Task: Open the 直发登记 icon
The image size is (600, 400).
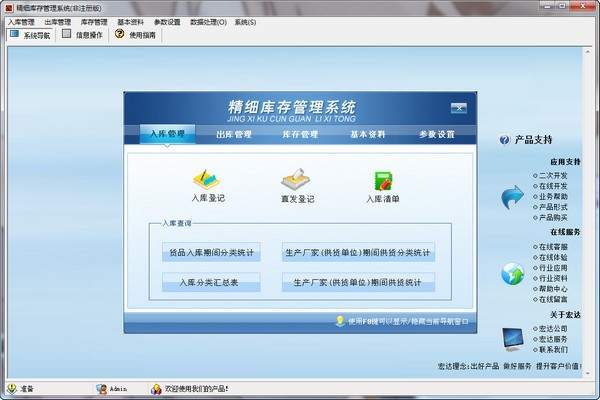Action: pos(297,181)
